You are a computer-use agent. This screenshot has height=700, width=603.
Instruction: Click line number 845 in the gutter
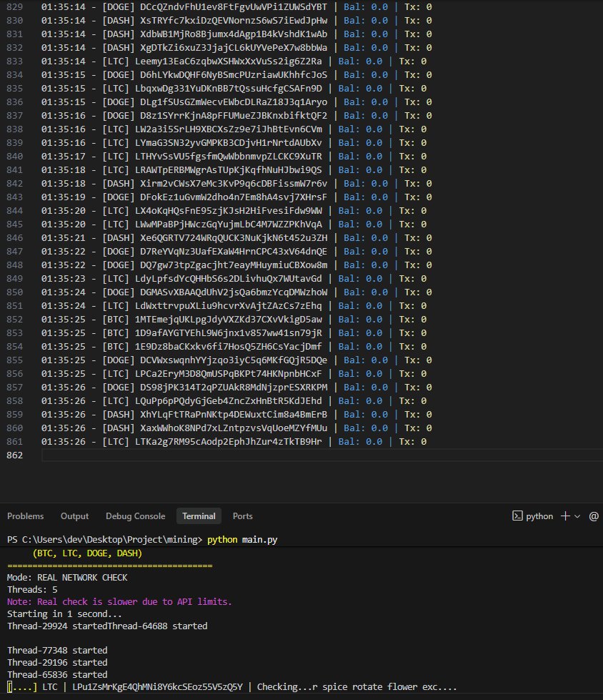click(x=15, y=224)
